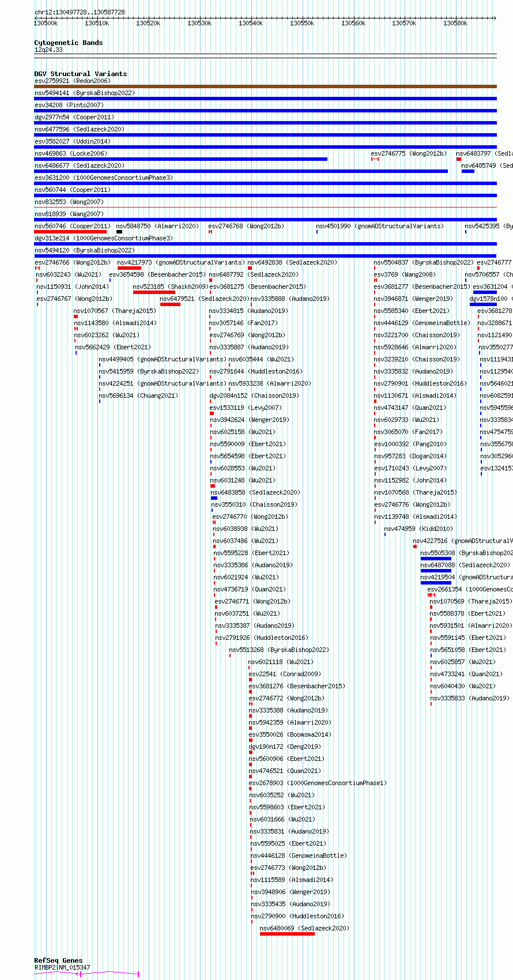Click the black bar under nsv5848750
The height and width of the screenshot is (980, 513).
point(119,232)
